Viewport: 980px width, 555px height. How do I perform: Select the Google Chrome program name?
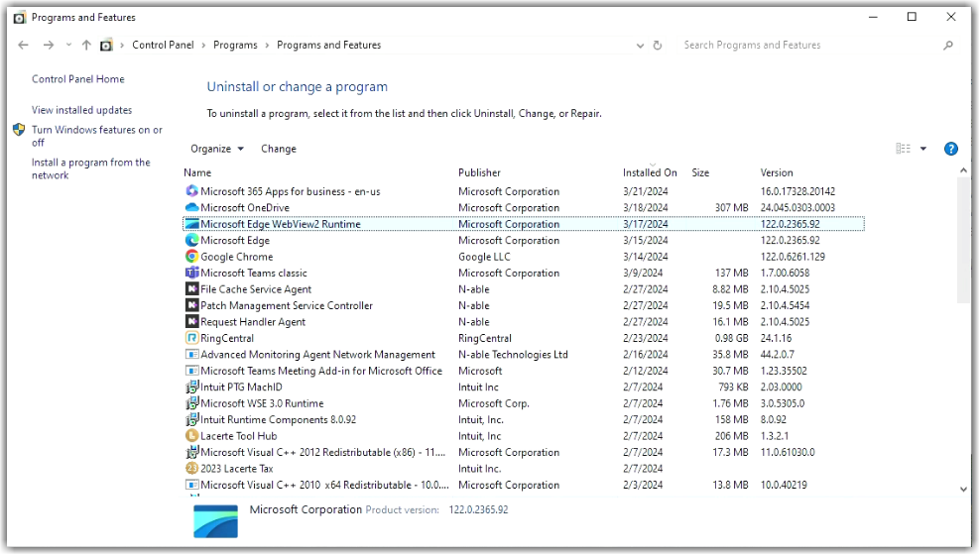[237, 257]
